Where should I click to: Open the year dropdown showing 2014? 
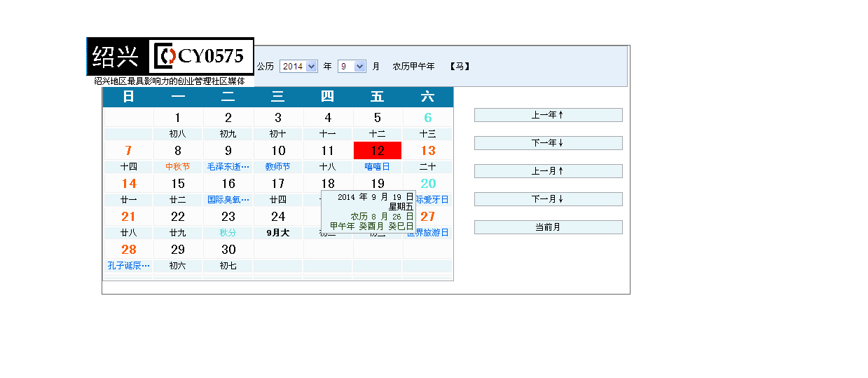pyautogui.click(x=298, y=66)
